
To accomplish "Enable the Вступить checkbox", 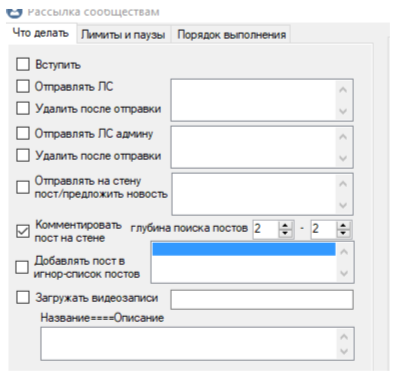I will click(x=23, y=64).
